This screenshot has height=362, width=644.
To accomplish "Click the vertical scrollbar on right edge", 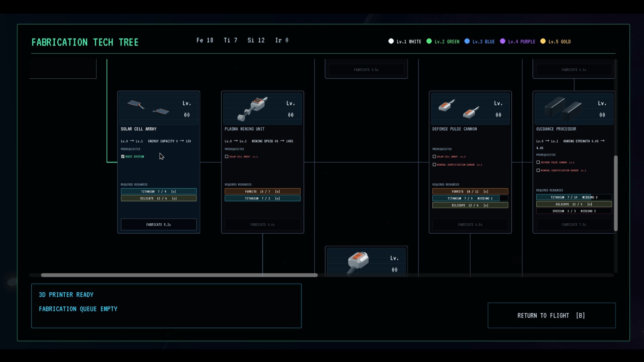I will pos(615,193).
